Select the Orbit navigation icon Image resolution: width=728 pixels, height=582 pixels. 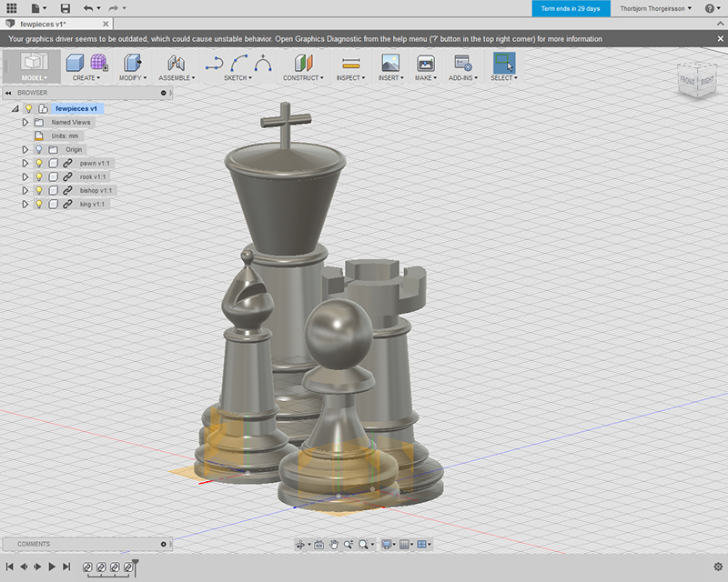(300, 545)
